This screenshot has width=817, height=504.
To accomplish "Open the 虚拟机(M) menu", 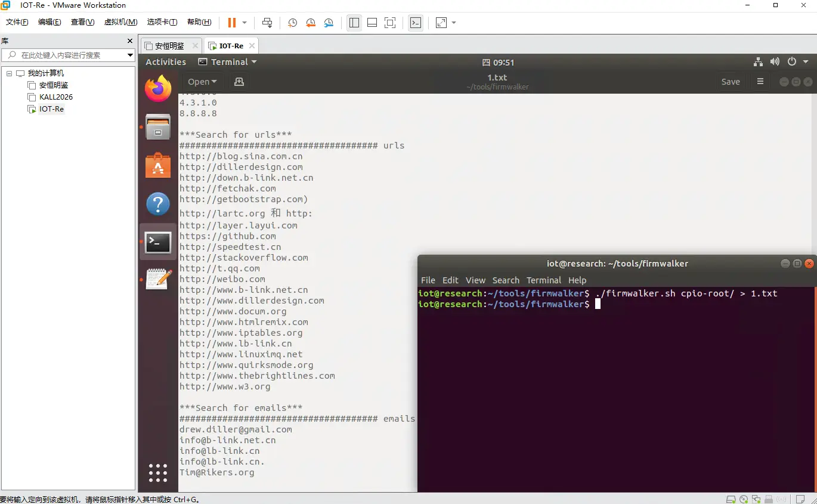I will 121,22.
